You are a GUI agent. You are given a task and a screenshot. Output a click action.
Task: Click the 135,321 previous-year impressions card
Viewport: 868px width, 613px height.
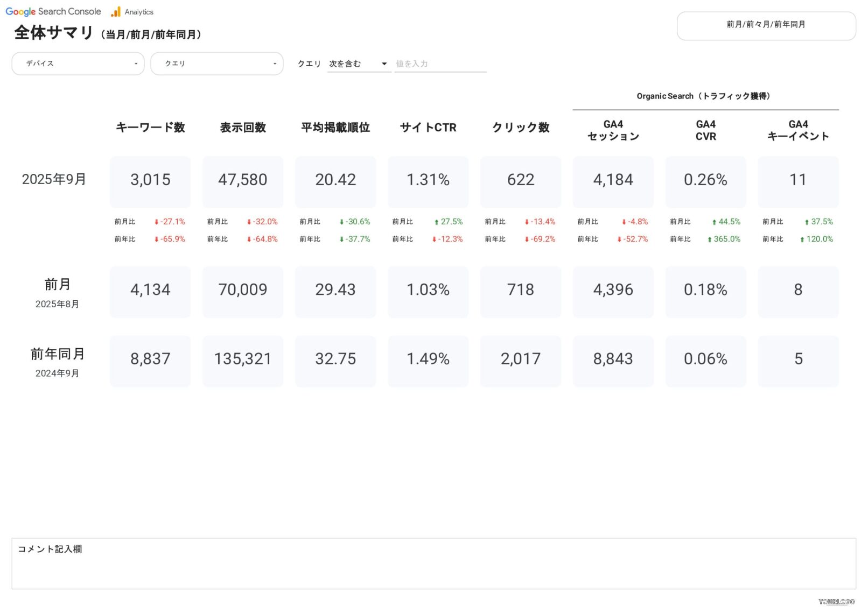243,360
